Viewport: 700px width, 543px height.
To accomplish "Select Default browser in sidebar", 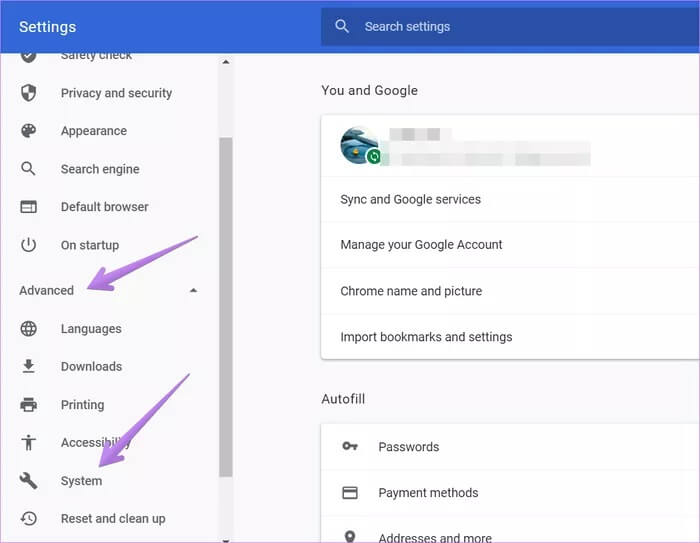I will click(x=104, y=207).
